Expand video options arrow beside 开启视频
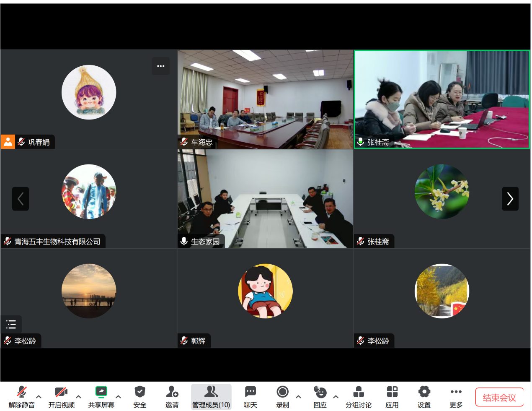532x411 pixels. point(78,396)
